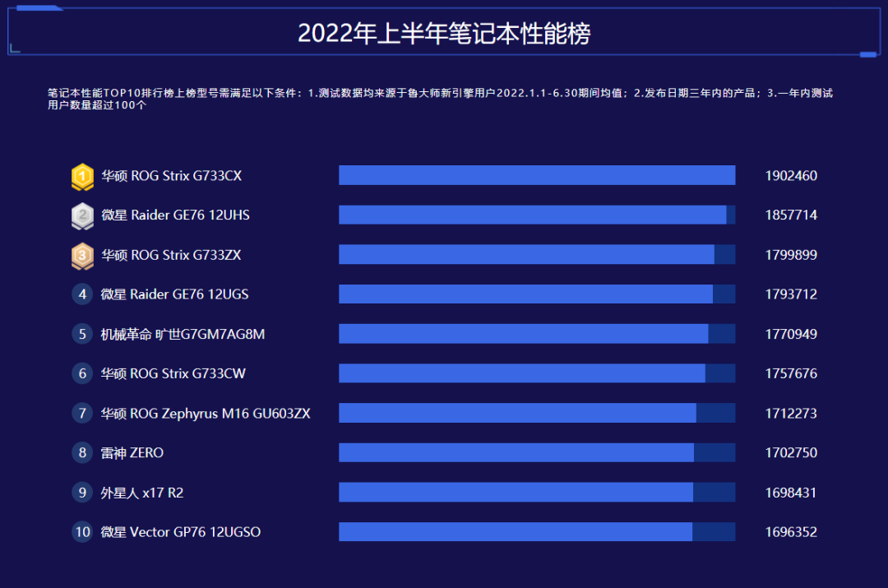The width and height of the screenshot is (888, 588).
Task: Click the score value 1793712
Action: tap(791, 294)
